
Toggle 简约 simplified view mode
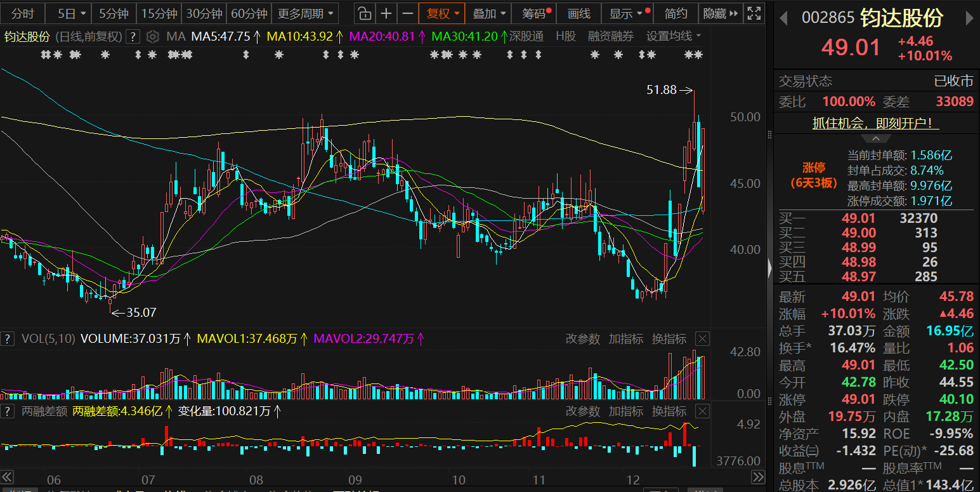tap(676, 13)
